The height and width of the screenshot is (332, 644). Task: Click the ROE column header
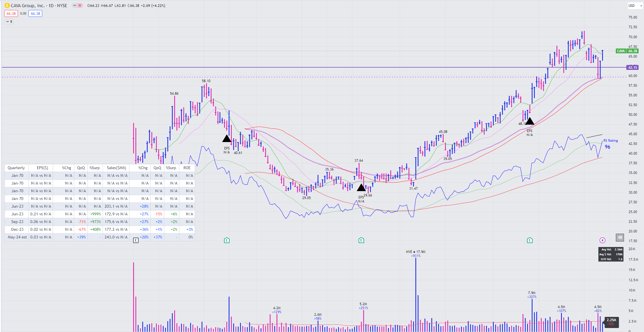[x=187, y=168]
